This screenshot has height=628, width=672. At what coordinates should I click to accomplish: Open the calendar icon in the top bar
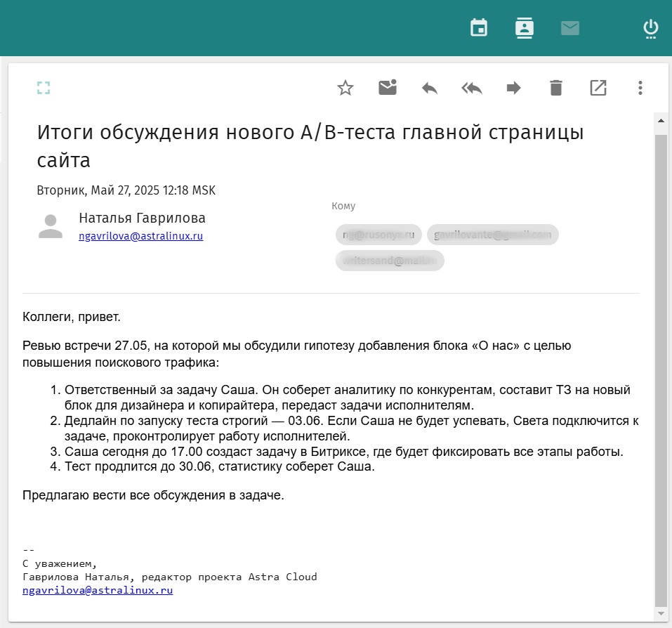tap(479, 28)
